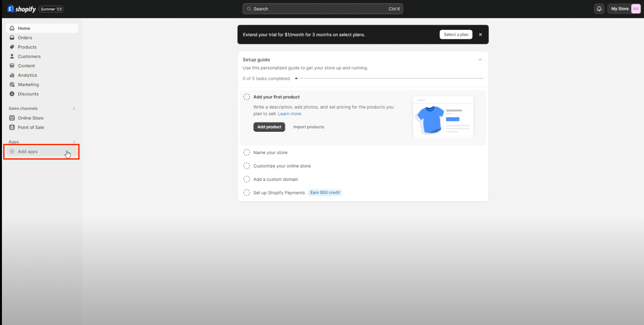Mark 'Name your store' task circle

coord(247,152)
